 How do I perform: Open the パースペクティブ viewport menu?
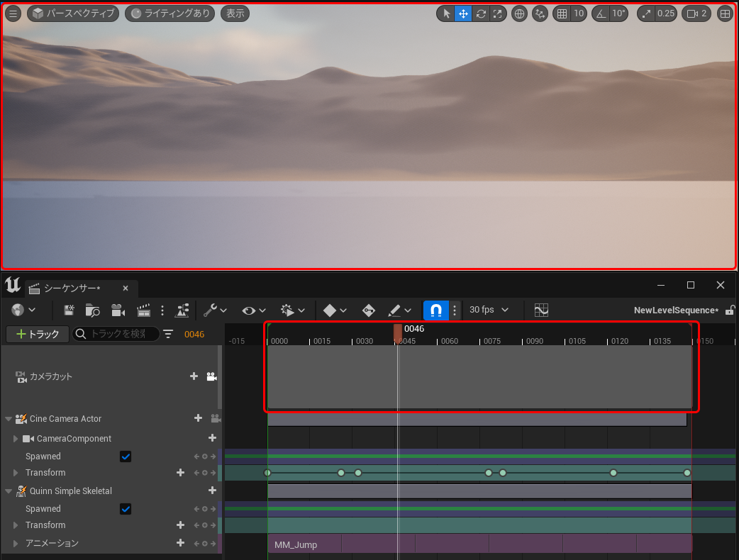coord(74,13)
